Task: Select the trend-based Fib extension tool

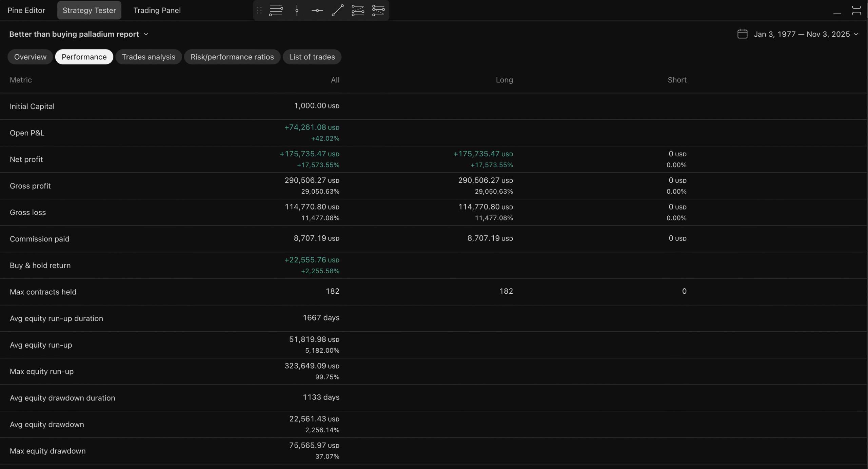Action: (x=358, y=11)
